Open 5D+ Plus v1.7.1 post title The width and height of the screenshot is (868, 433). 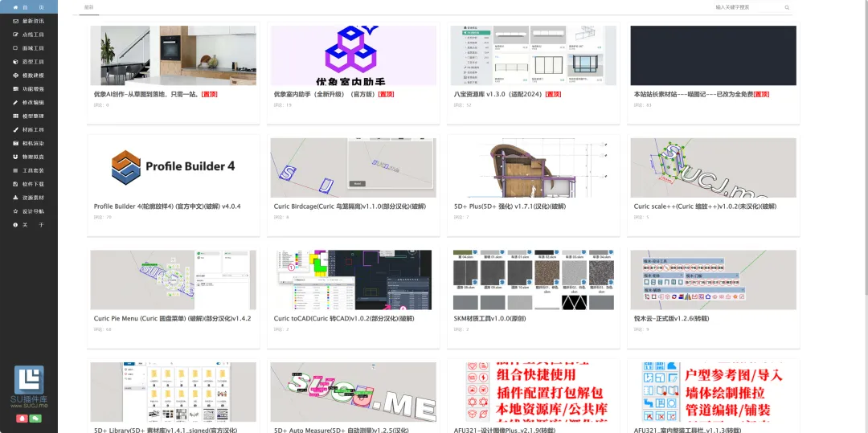pos(510,206)
